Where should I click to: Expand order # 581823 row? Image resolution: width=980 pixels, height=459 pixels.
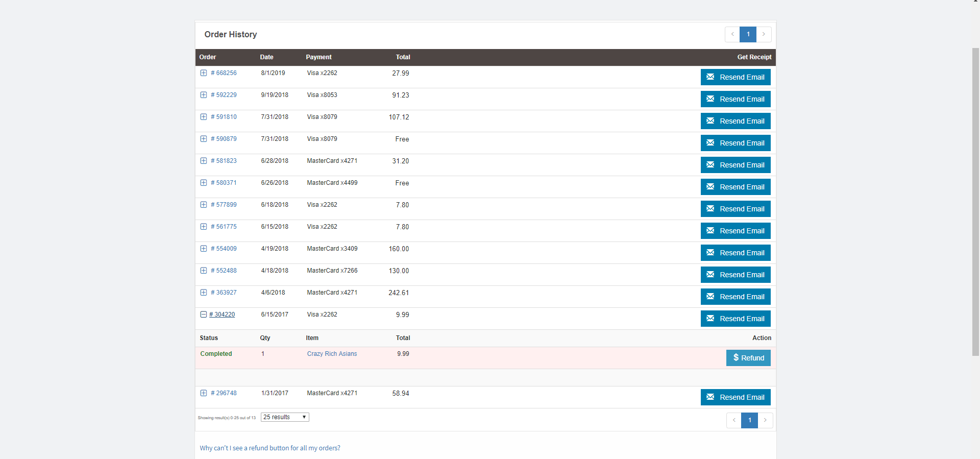pos(203,161)
